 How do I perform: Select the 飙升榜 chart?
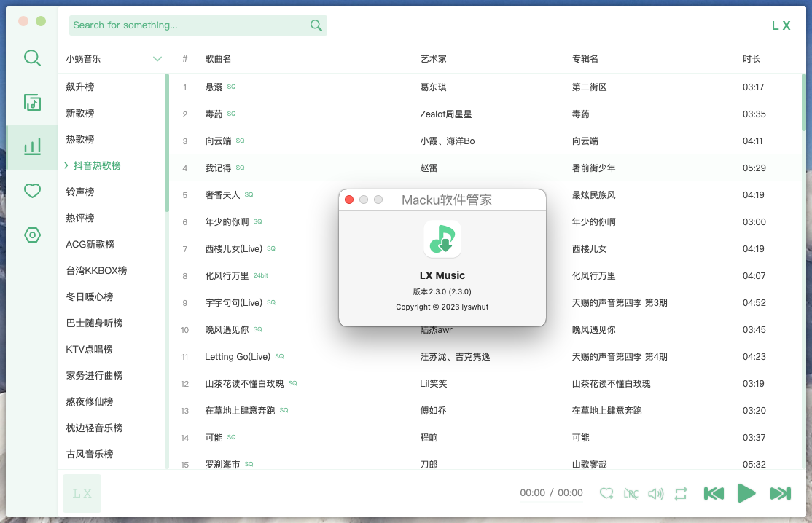pyautogui.click(x=79, y=87)
